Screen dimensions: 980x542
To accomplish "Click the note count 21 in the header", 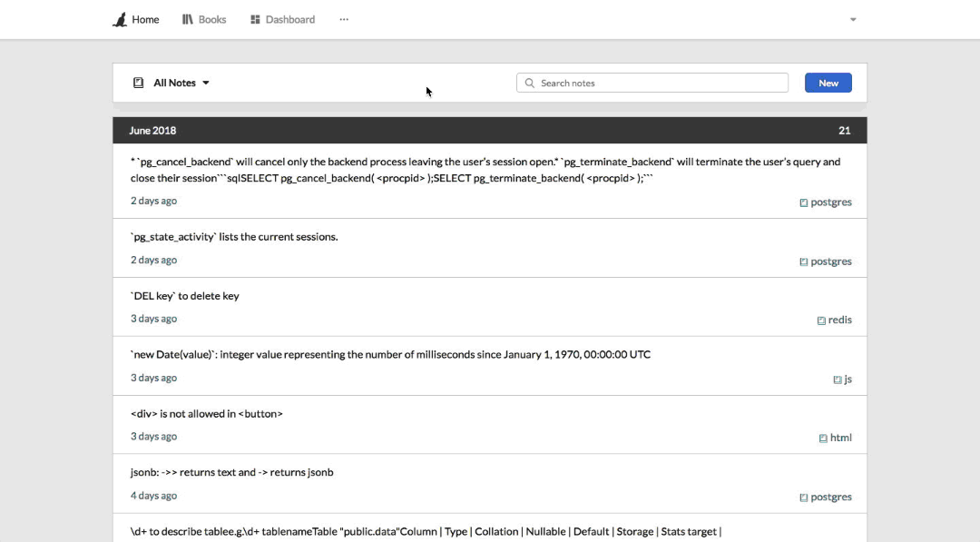I will point(845,130).
